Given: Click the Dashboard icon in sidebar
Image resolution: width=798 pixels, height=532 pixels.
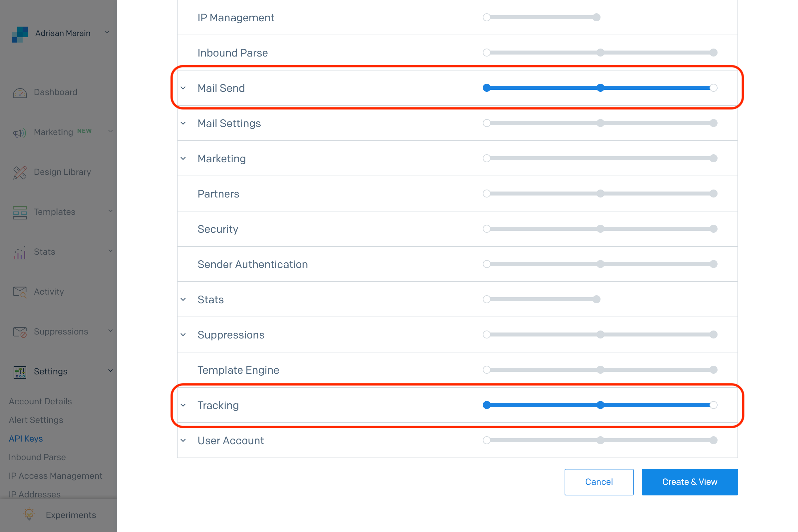Looking at the screenshot, I should pyautogui.click(x=20, y=92).
